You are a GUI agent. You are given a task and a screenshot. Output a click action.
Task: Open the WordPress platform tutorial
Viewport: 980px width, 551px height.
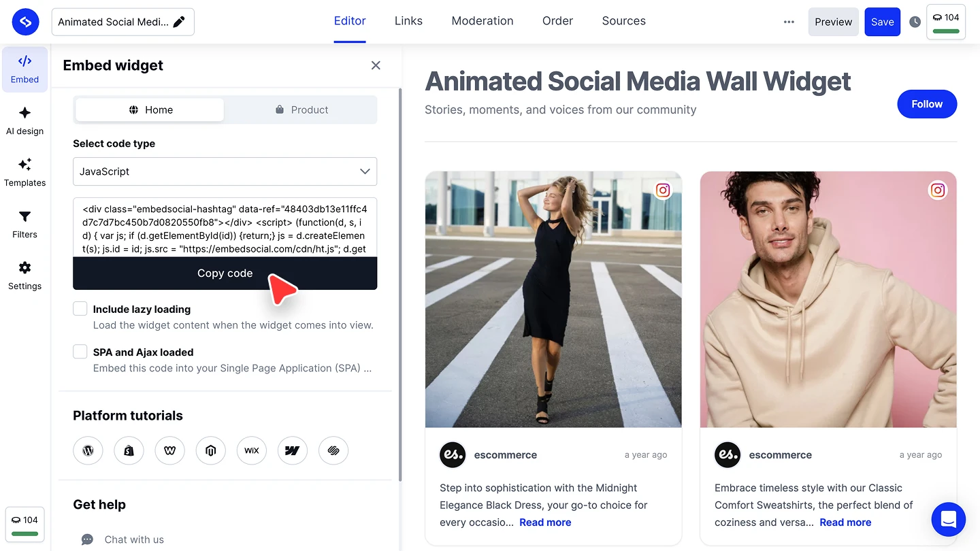[88, 450]
